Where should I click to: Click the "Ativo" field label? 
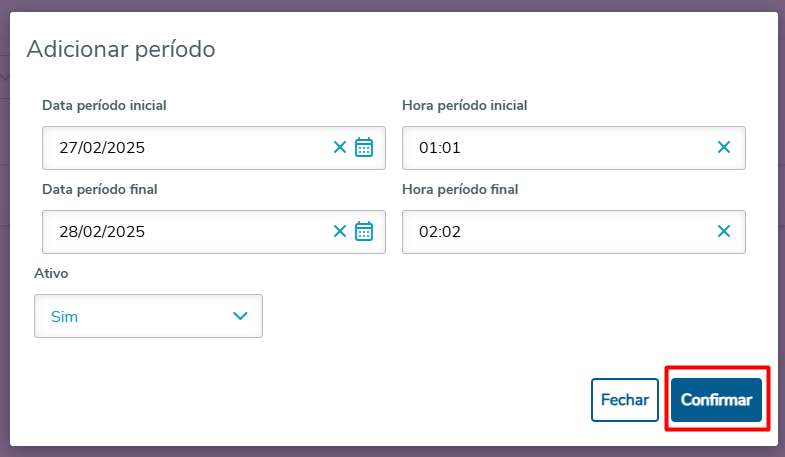coord(51,273)
